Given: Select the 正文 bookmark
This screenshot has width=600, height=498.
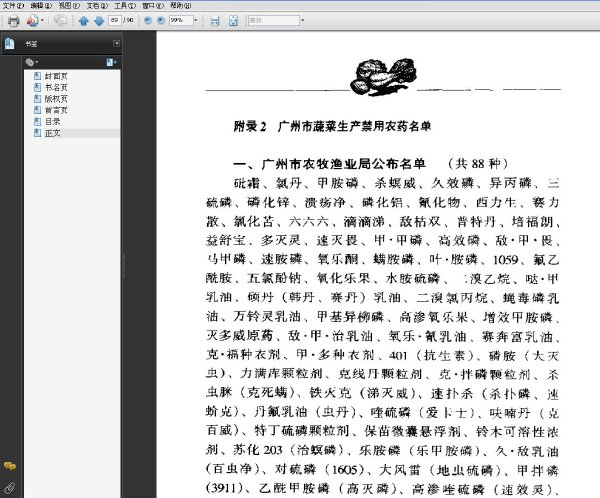Looking at the screenshot, I should pyautogui.click(x=52, y=133).
